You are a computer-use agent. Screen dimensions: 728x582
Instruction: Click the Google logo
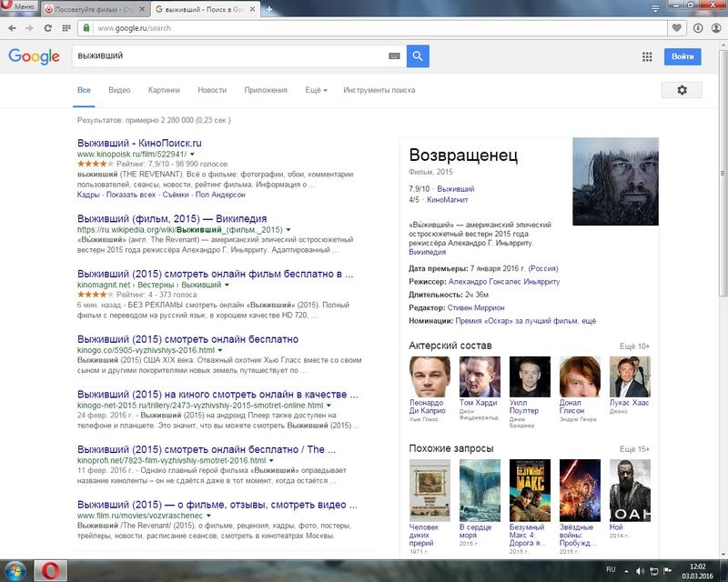coord(34,56)
